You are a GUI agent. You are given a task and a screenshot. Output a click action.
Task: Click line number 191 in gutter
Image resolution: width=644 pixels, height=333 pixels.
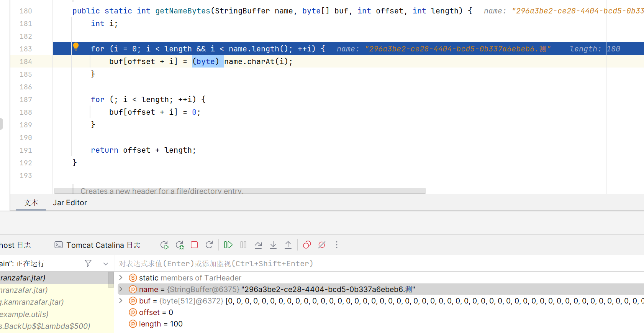pyautogui.click(x=26, y=150)
